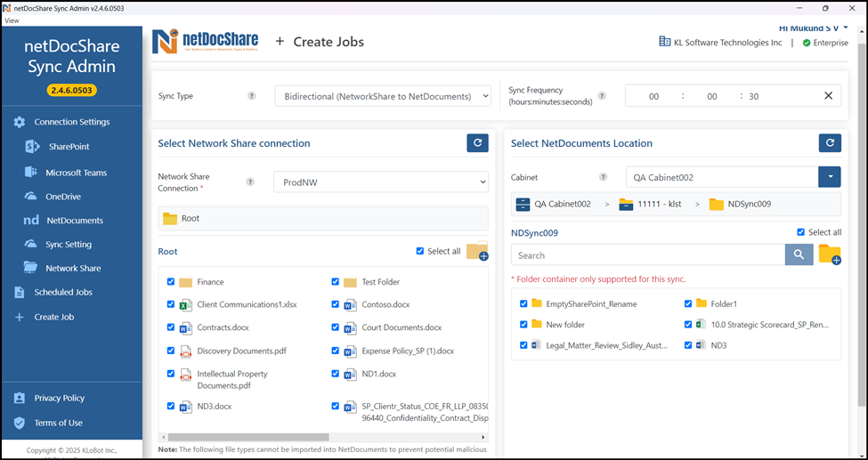Click the OneDrive cloud icon in sidebar

[30, 197]
